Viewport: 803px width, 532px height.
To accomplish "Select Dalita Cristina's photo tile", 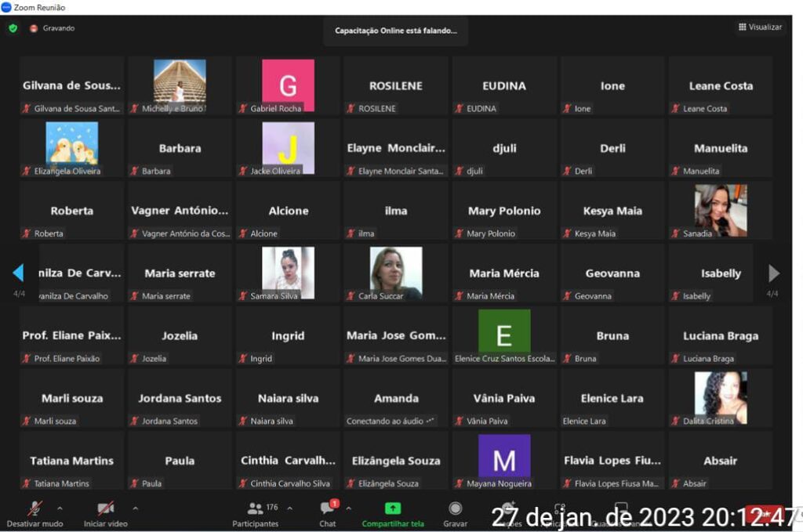I will click(721, 397).
